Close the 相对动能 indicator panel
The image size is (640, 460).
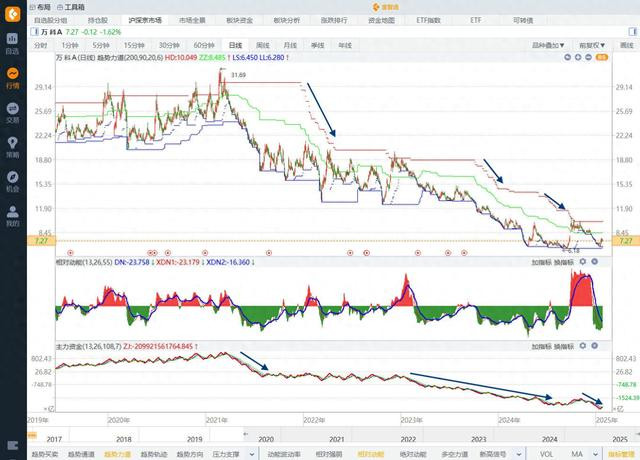click(596, 261)
